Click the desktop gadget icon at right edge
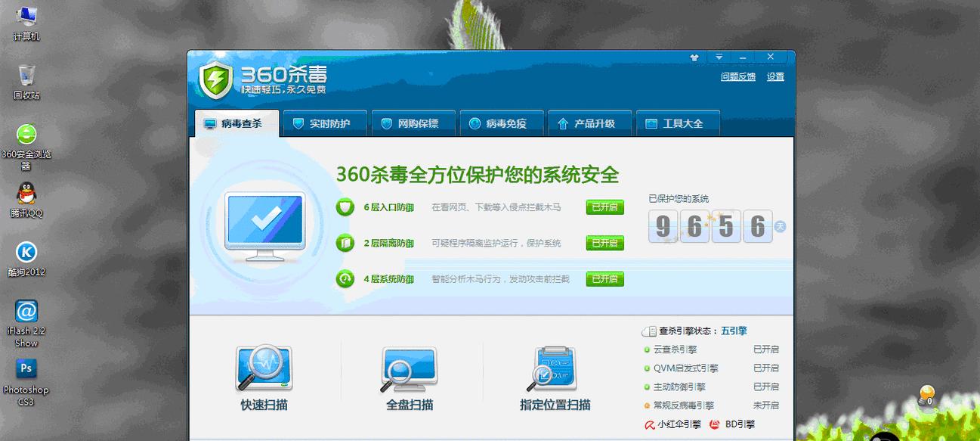The image size is (980, 441). coord(926,395)
